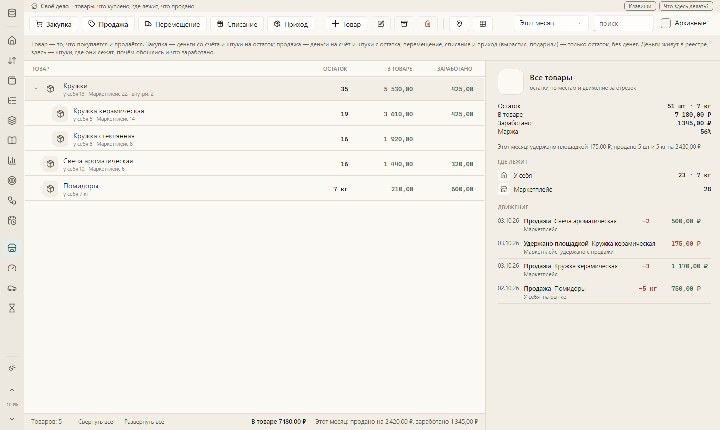
Task: Open the window-shaped sidebar icon
Action: (12, 80)
